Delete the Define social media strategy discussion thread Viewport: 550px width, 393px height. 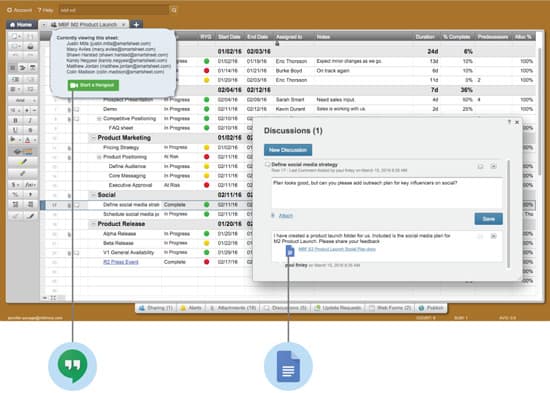pyautogui.click(x=493, y=166)
